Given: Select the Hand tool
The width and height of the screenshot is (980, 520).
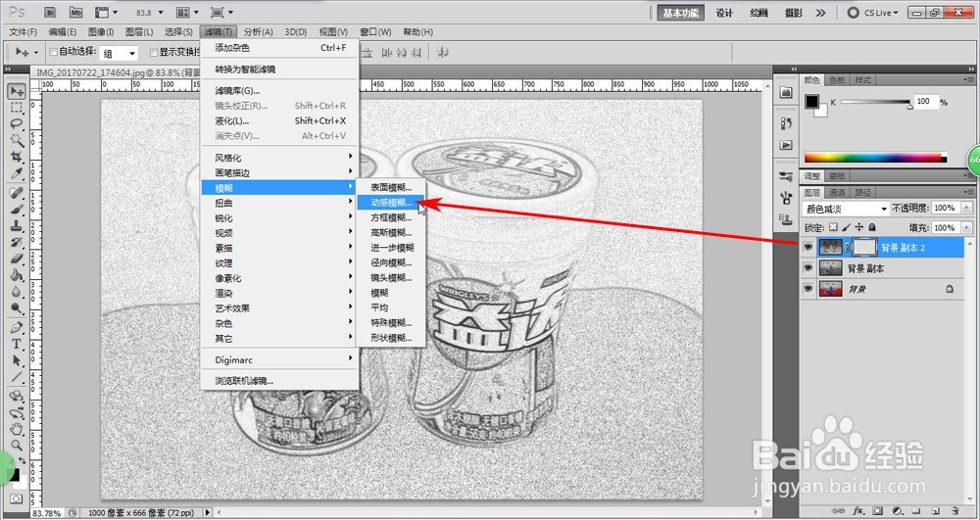Looking at the screenshot, I should point(17,428).
